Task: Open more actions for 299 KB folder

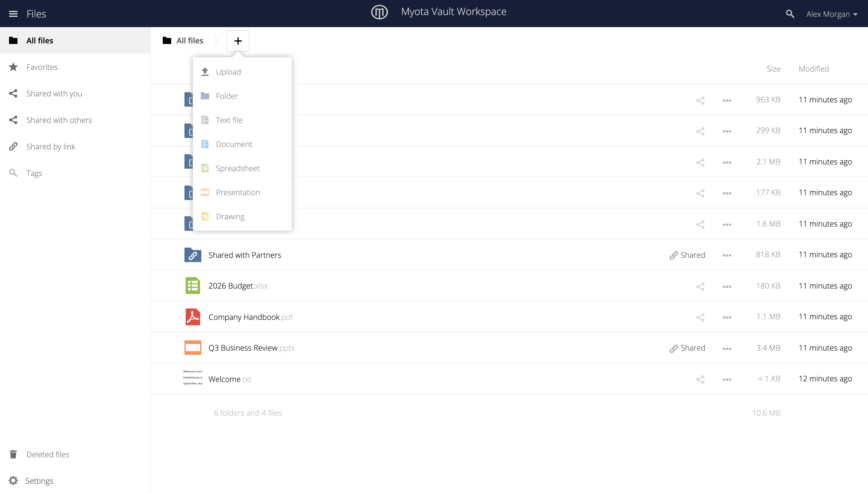Action: [726, 131]
